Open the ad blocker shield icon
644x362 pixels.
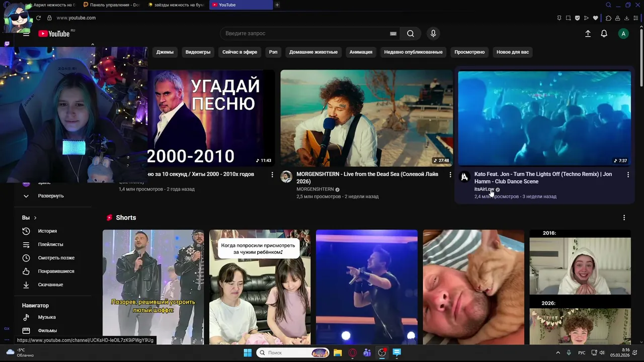tap(577, 18)
